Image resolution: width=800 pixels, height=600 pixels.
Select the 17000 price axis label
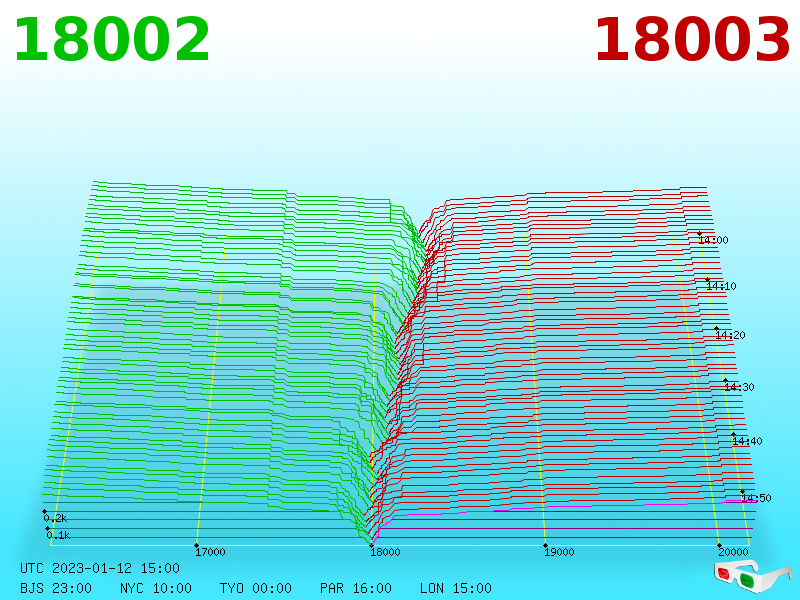(210, 552)
